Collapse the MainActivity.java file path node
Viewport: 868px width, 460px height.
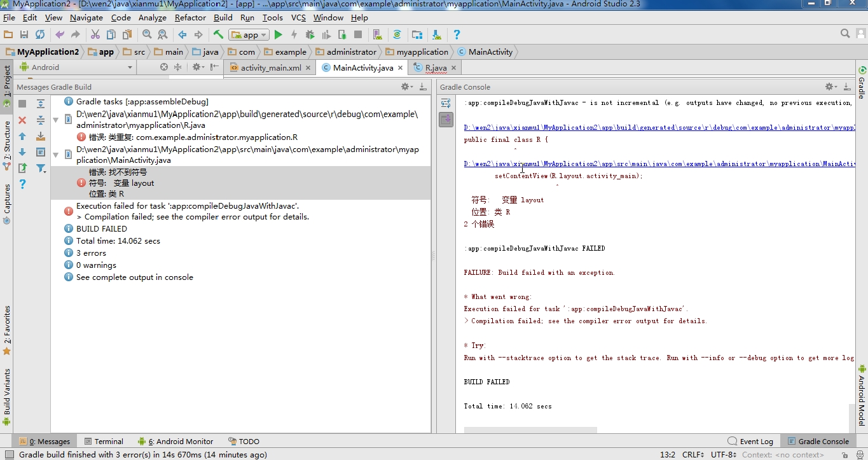click(x=56, y=155)
